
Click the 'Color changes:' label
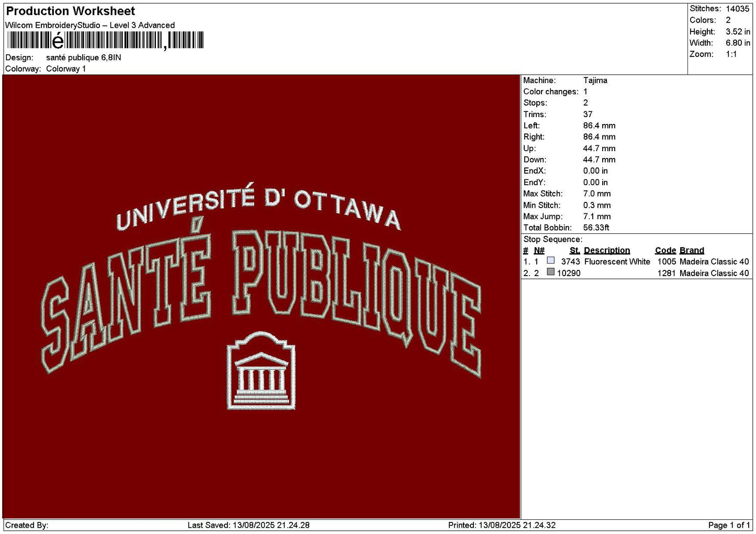(x=551, y=92)
